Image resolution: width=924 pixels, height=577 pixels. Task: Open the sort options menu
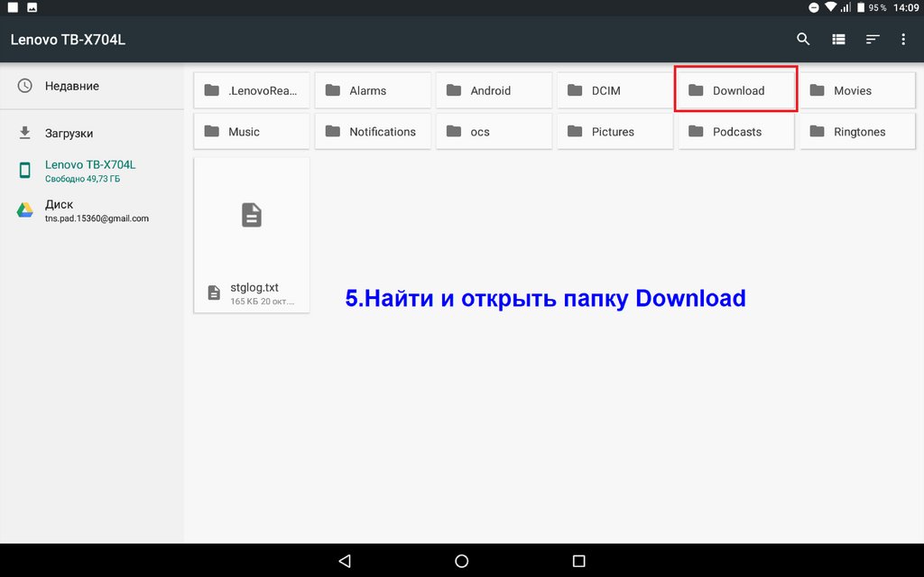pyautogui.click(x=873, y=40)
